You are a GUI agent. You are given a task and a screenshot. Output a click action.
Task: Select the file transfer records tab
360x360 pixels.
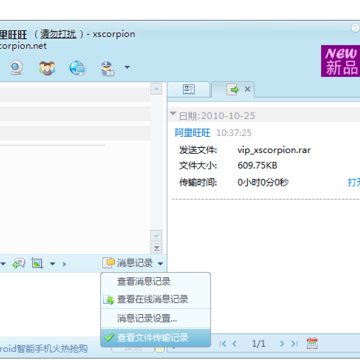[x=233, y=89]
